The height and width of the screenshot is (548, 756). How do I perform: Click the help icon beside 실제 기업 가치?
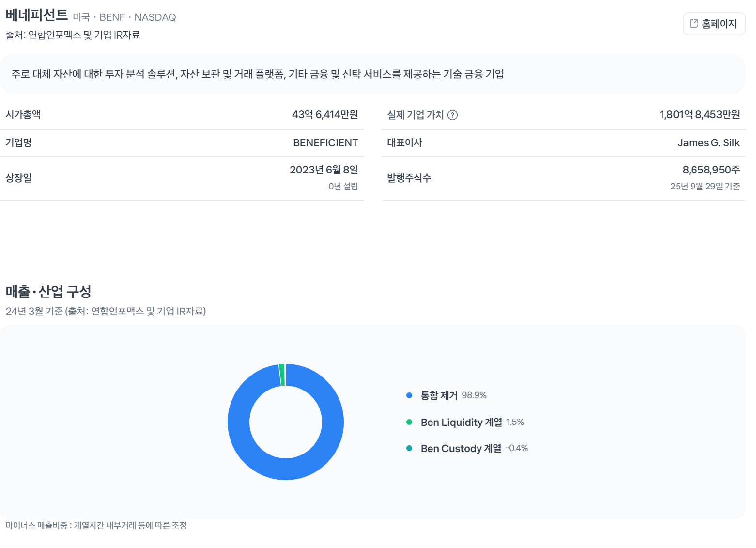click(x=452, y=115)
